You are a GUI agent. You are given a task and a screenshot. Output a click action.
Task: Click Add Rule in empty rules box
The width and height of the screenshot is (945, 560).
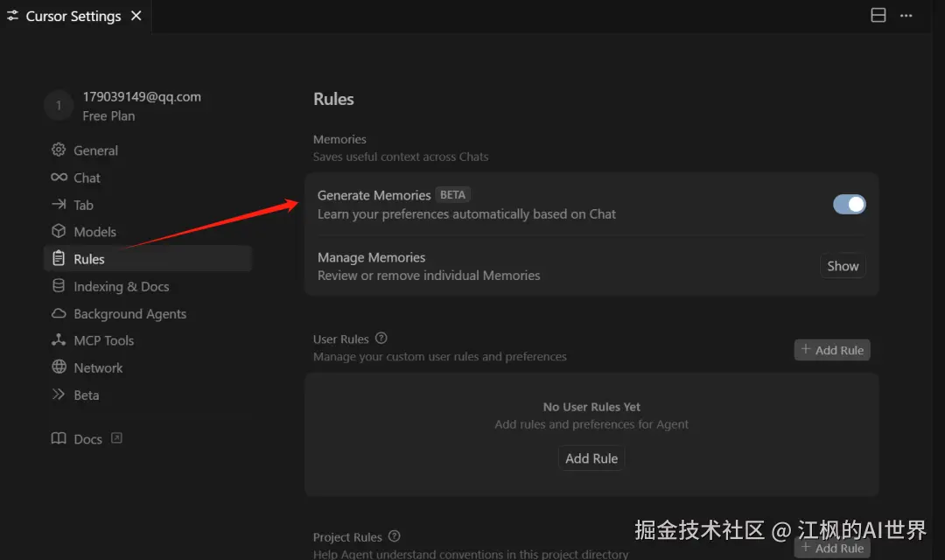click(x=591, y=458)
